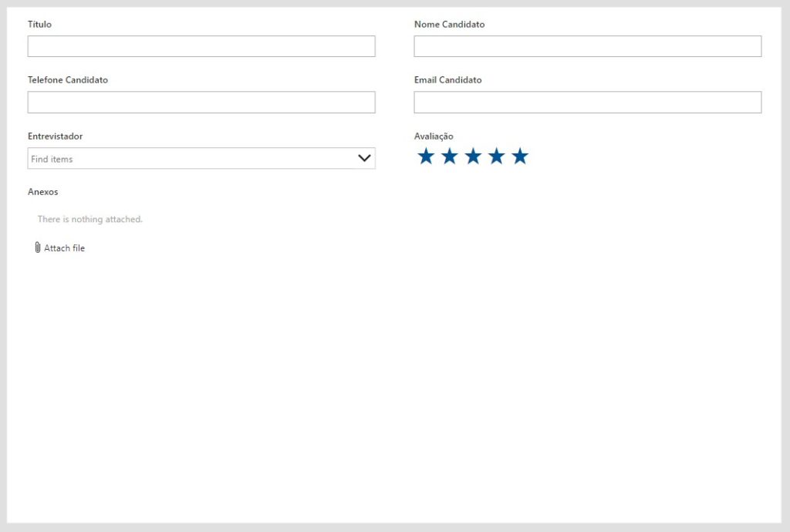Set rating to one star
The width and height of the screenshot is (790, 532).
click(x=426, y=157)
